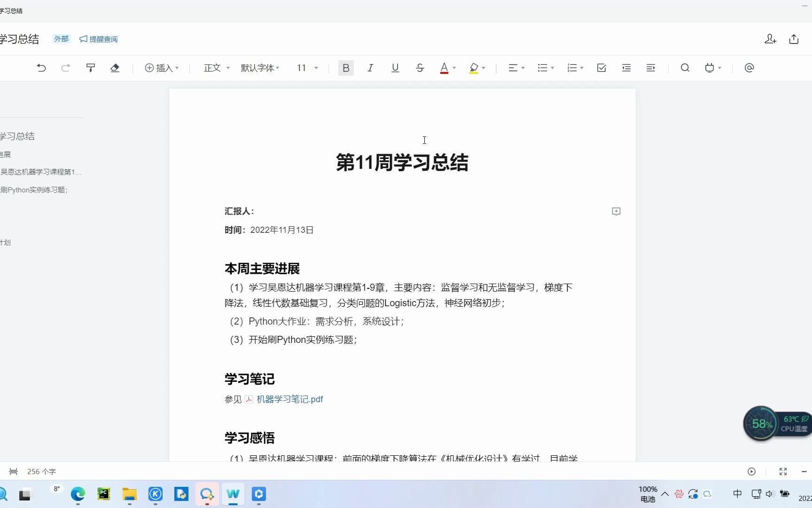Apply the yellow highlight color
812x508 pixels.
(474, 68)
